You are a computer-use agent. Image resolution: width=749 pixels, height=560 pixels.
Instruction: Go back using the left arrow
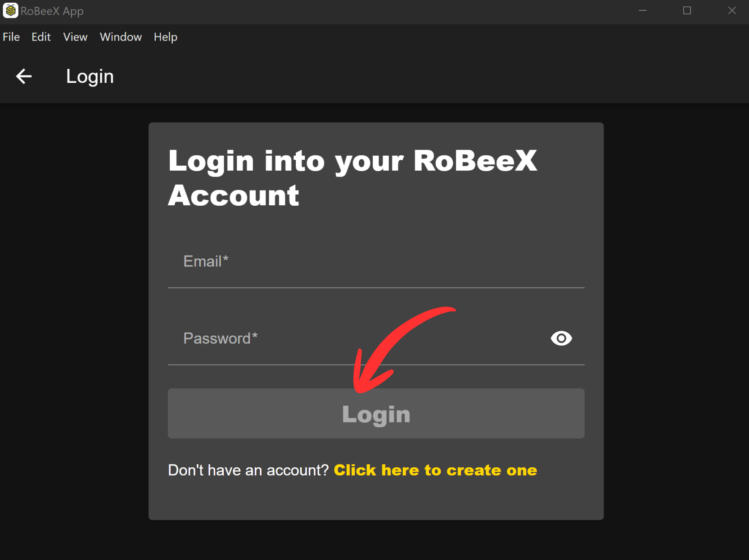(x=24, y=77)
